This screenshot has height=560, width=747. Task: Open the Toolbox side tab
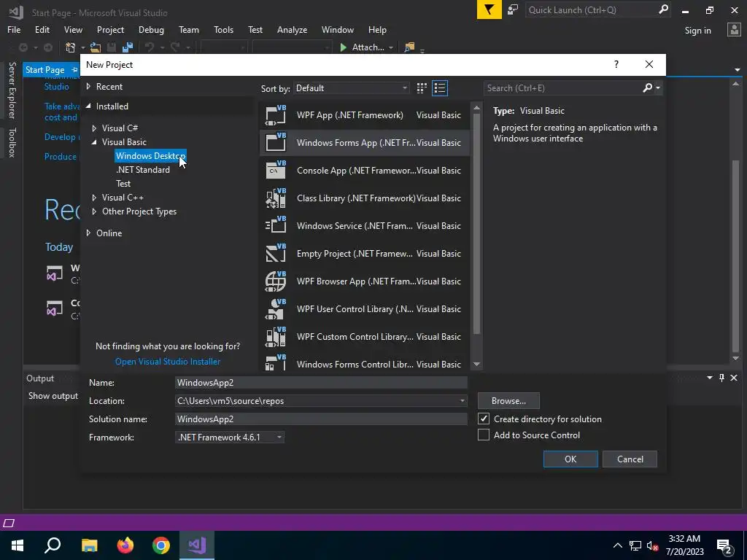(12, 142)
